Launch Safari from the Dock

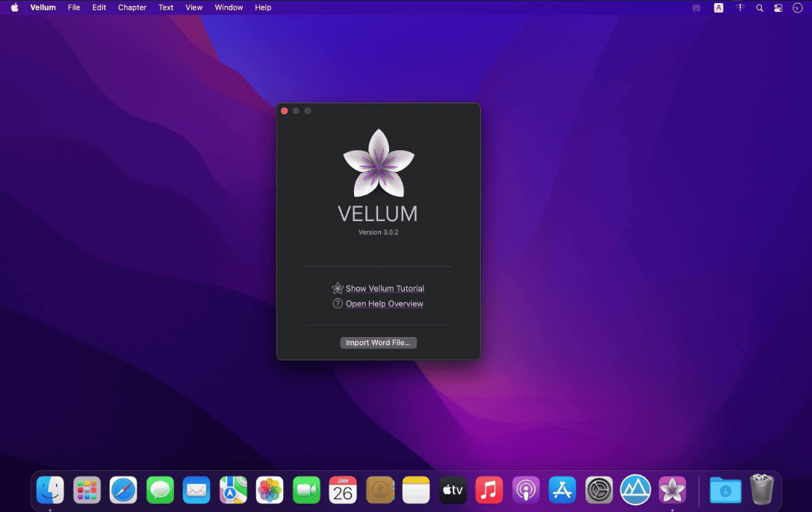click(x=123, y=490)
